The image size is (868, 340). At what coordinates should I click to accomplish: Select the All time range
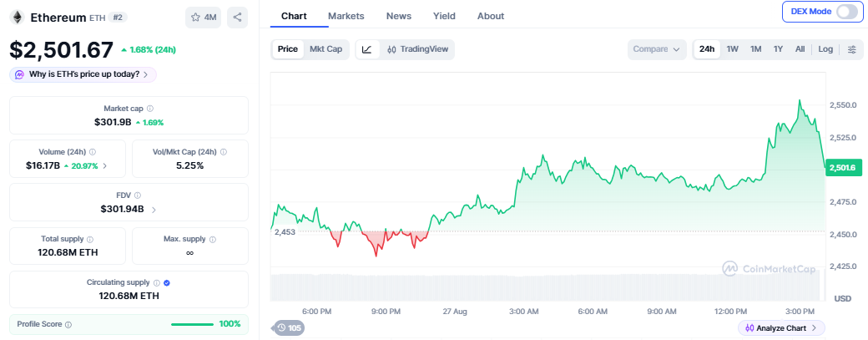tap(800, 49)
